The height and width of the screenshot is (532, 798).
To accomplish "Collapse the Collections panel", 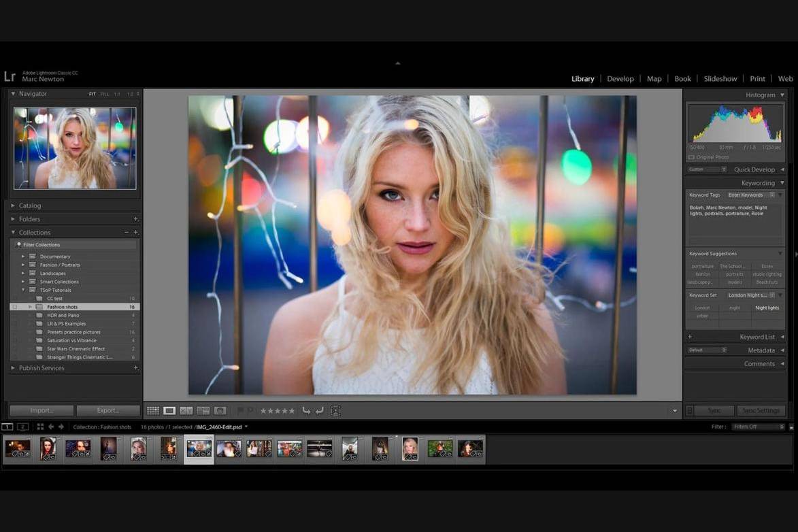I will pos(13,232).
